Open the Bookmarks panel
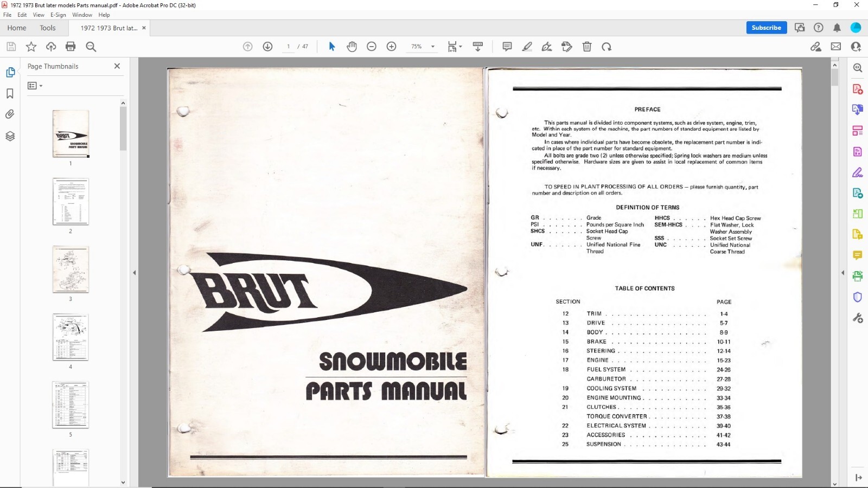 (10, 93)
